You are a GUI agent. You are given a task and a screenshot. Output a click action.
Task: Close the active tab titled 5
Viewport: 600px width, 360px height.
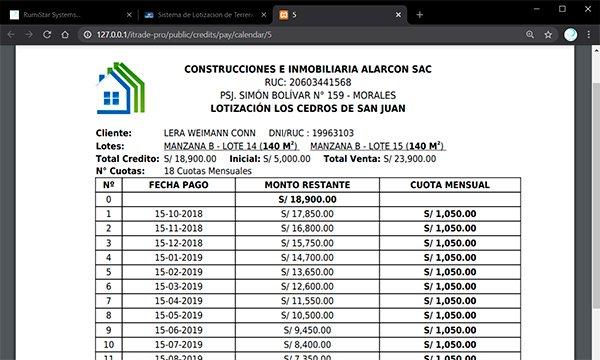[398, 15]
